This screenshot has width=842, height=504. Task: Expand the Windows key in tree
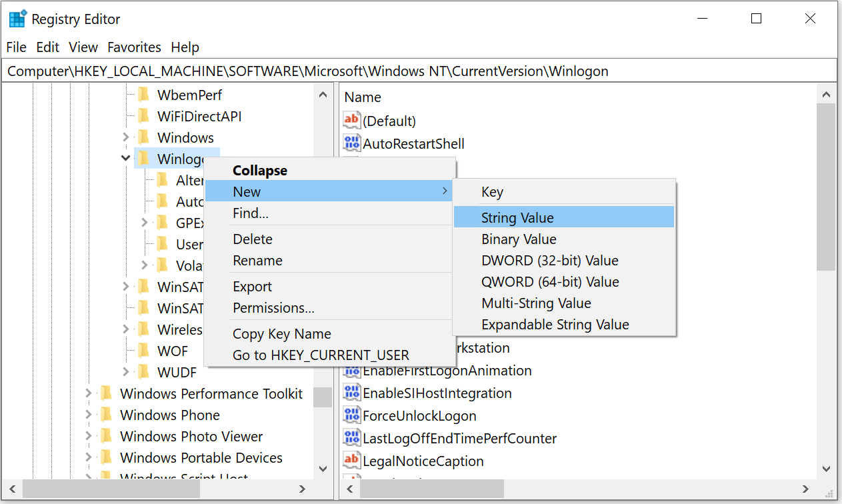click(125, 137)
